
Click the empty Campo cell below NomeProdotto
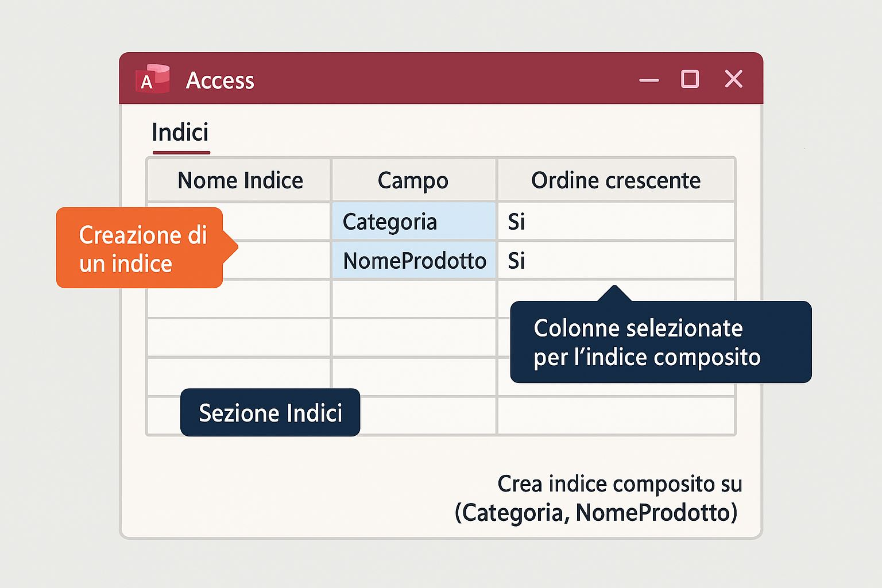[413, 299]
